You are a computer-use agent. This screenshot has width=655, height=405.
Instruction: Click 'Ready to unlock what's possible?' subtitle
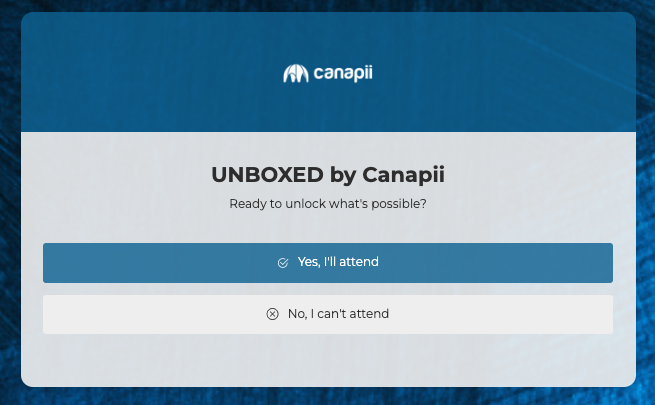(x=328, y=204)
